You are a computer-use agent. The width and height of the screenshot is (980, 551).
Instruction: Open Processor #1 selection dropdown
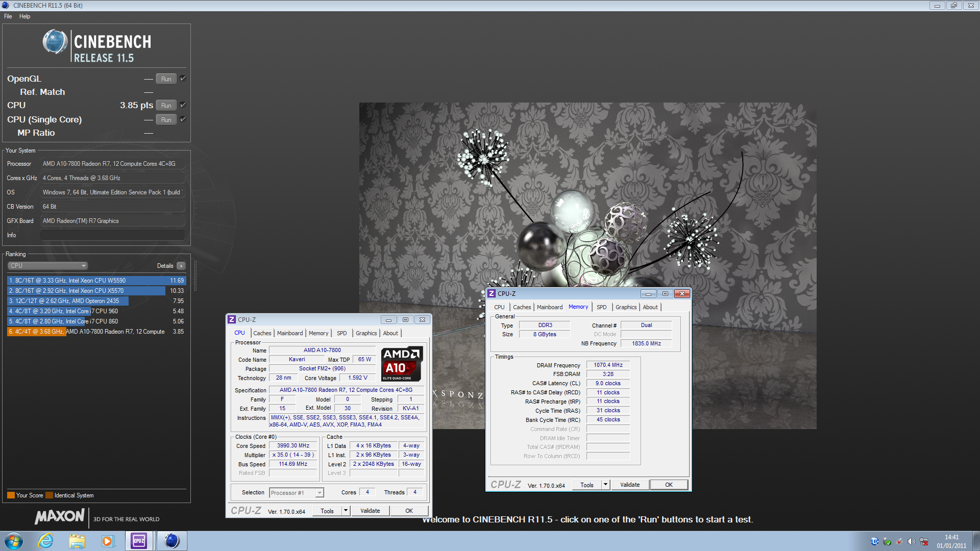tap(296, 493)
